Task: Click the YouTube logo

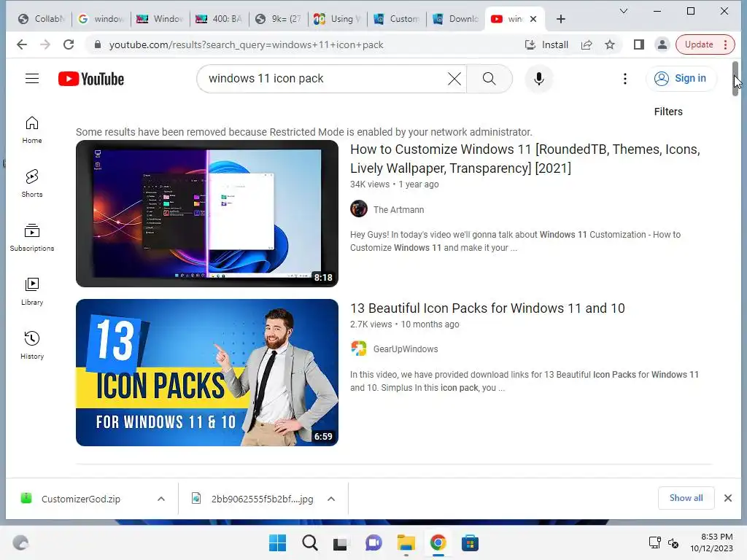Action: (91, 79)
